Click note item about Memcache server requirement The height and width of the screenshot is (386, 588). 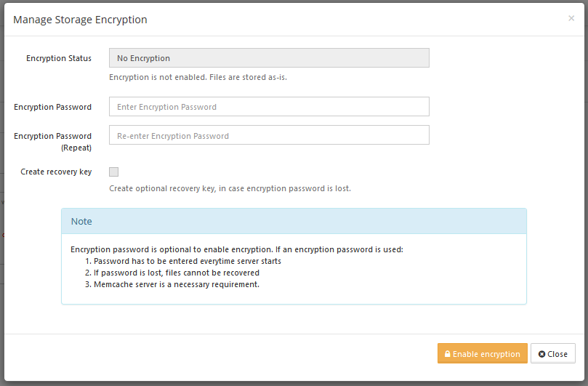point(172,284)
